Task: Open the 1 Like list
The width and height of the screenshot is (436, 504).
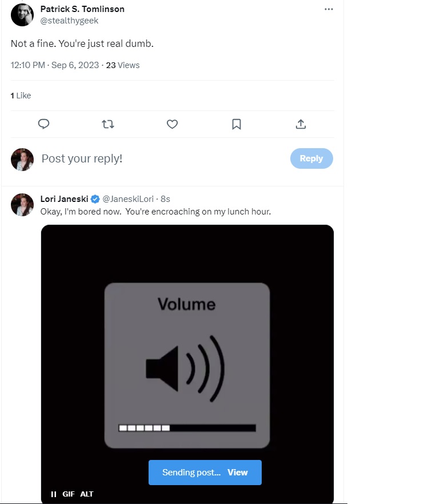Action: pyautogui.click(x=21, y=96)
